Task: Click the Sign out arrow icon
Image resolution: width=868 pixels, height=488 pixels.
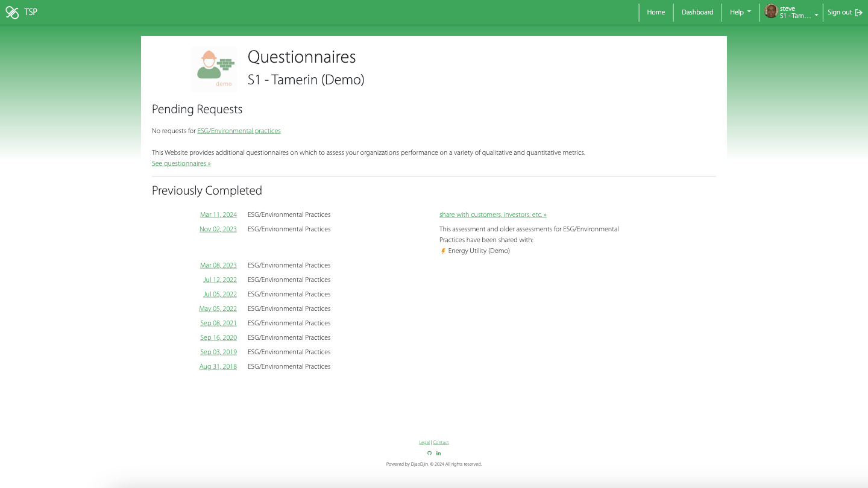Action: [x=859, y=13]
